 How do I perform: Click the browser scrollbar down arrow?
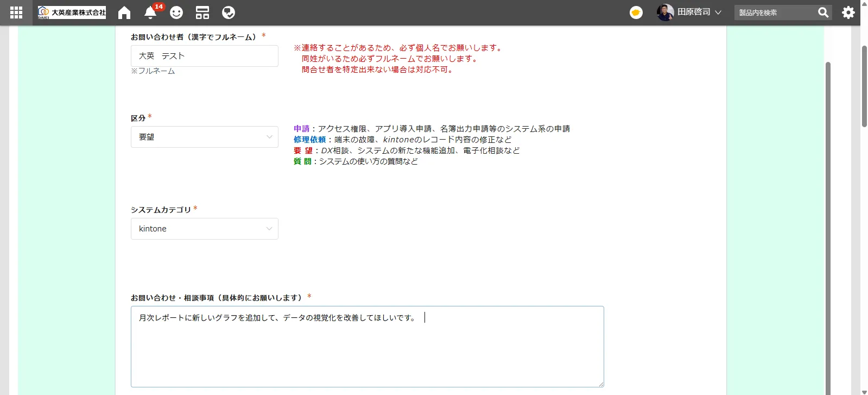tap(864, 391)
